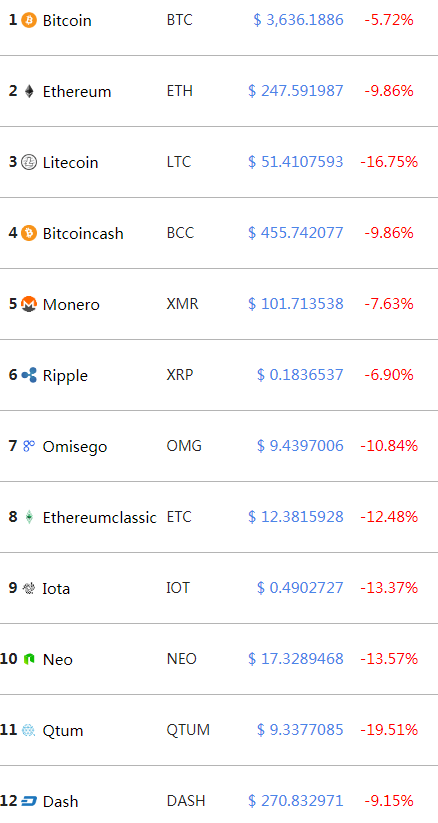Select the Qtum icon
Image resolution: width=438 pixels, height=823 pixels.
tap(29, 730)
